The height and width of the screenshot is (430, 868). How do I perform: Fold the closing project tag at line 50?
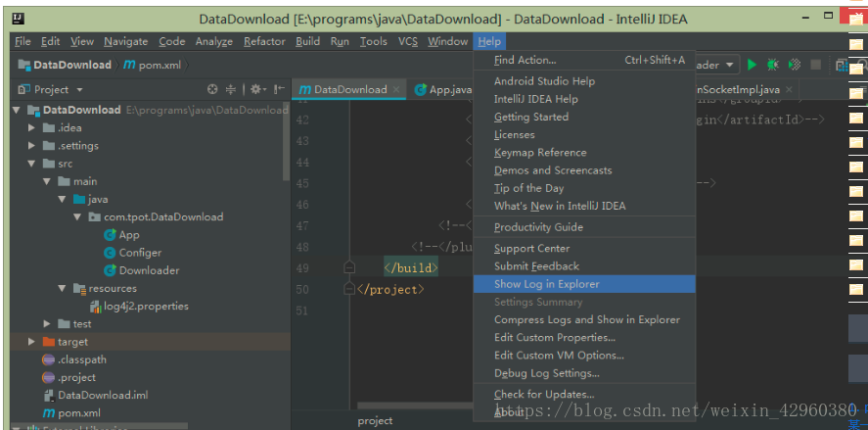pos(348,289)
